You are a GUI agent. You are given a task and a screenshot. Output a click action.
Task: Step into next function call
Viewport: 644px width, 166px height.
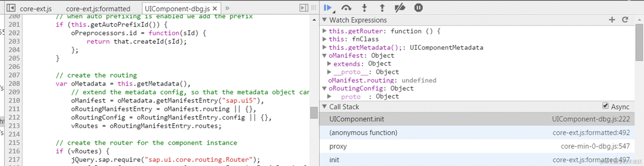pyautogui.click(x=364, y=8)
